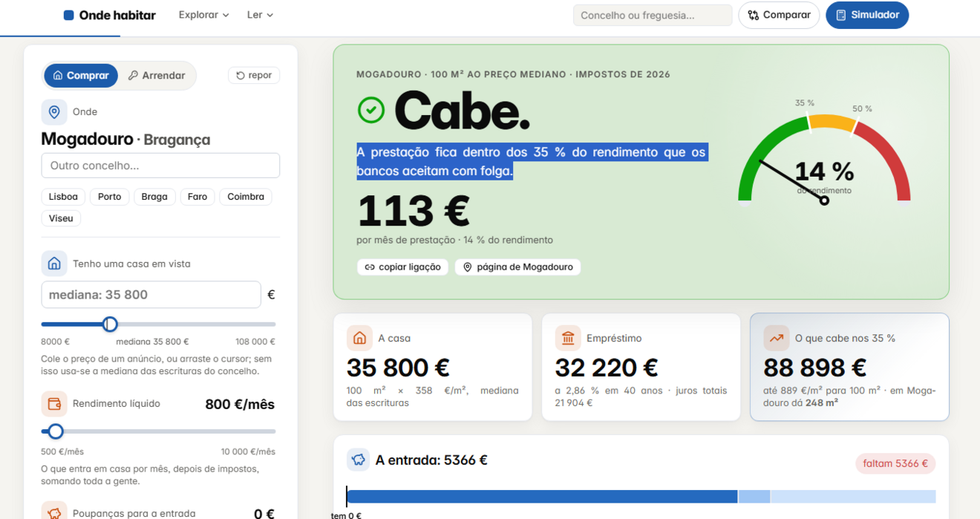This screenshot has width=980, height=519.
Task: Click the wallet icon beside Rendimento líquido
Action: click(x=54, y=404)
